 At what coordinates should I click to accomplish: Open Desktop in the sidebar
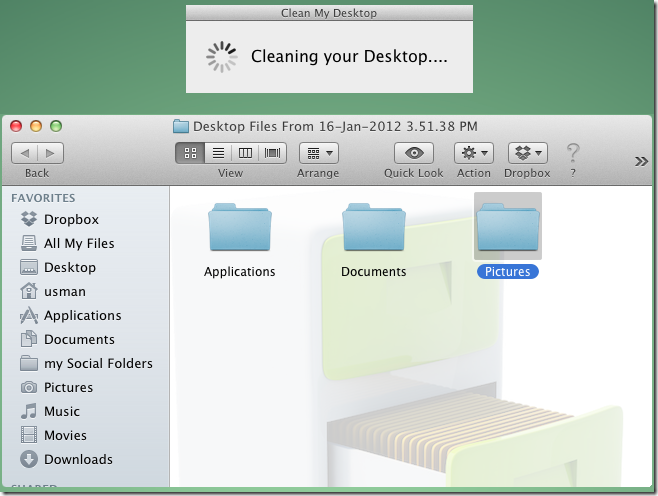point(85,267)
